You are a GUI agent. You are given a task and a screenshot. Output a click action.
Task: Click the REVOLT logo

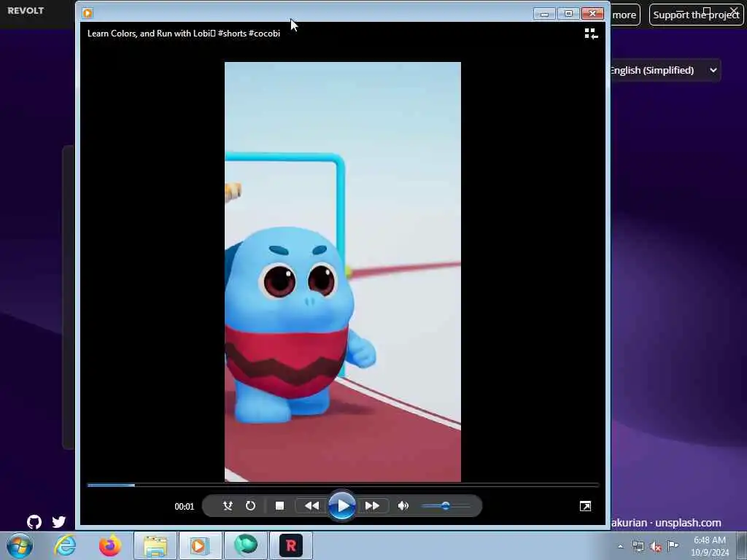tap(26, 10)
